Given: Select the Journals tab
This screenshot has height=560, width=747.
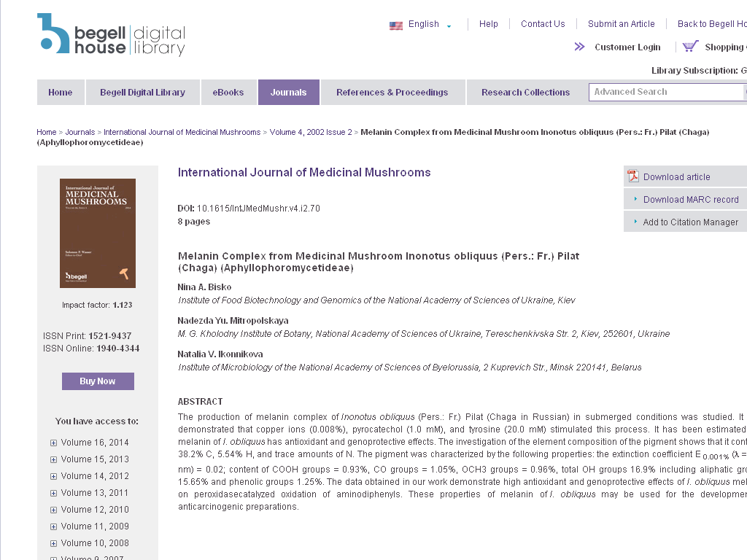Looking at the screenshot, I should click(x=289, y=93).
